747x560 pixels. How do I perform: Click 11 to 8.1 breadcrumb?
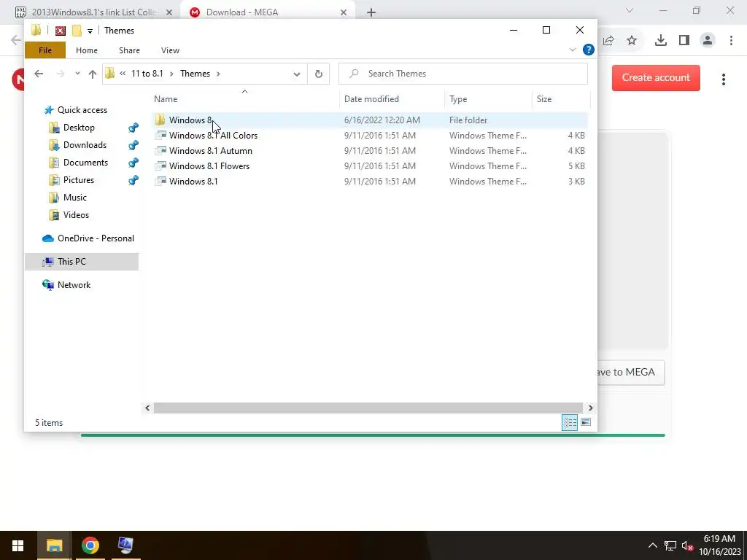147,74
